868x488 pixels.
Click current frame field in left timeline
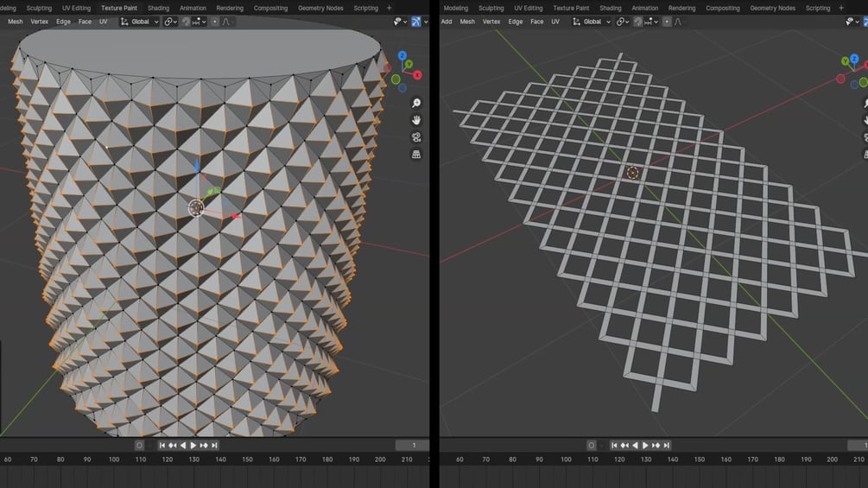(x=413, y=446)
